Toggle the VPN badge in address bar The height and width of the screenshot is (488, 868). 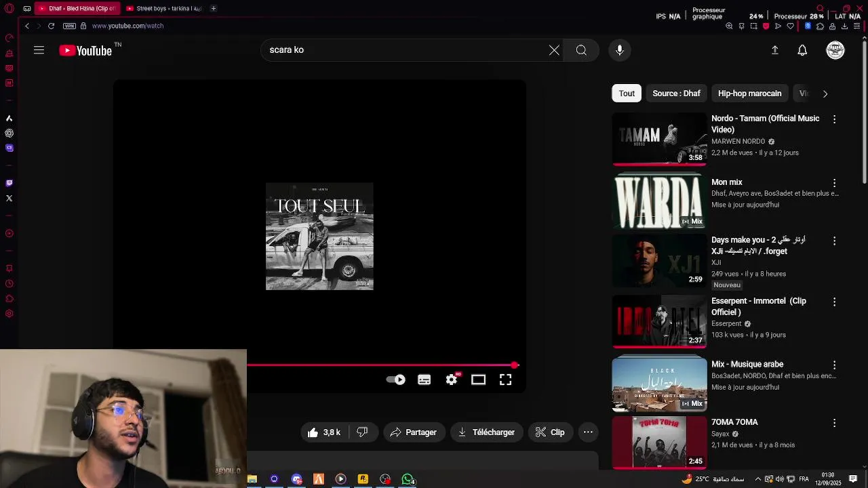point(69,26)
